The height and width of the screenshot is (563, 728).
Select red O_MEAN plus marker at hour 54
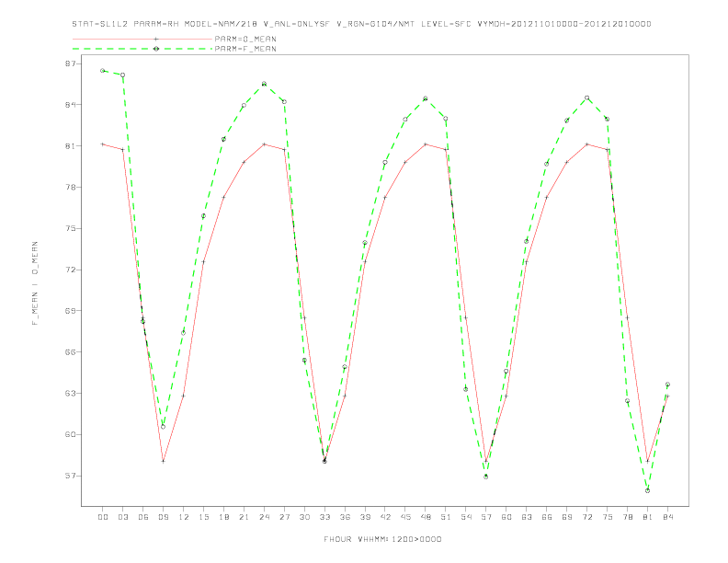pos(466,317)
